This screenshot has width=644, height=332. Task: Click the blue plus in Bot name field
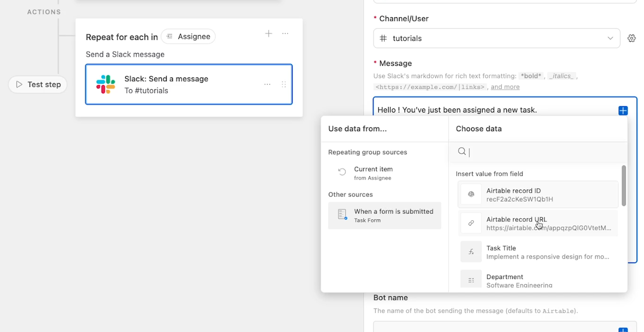point(623,330)
